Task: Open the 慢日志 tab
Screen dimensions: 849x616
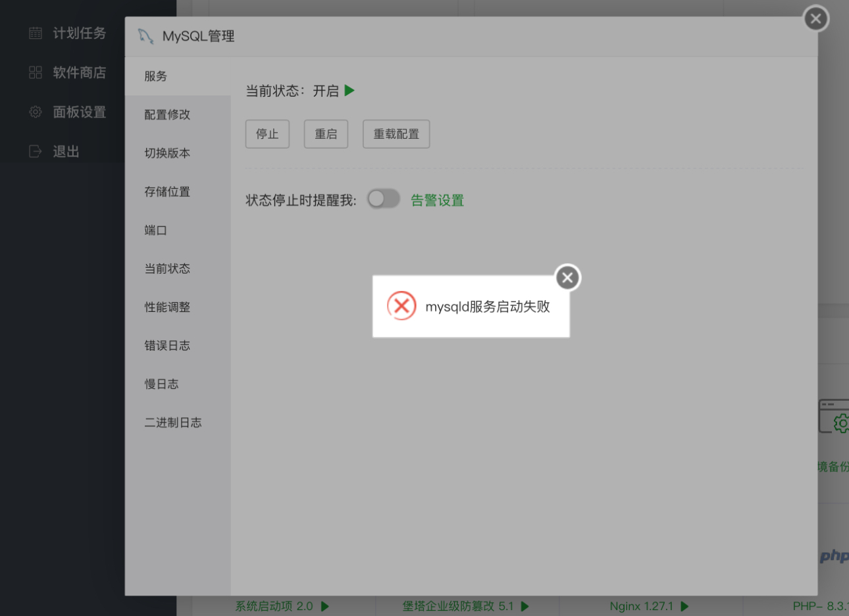Action: coord(178,384)
